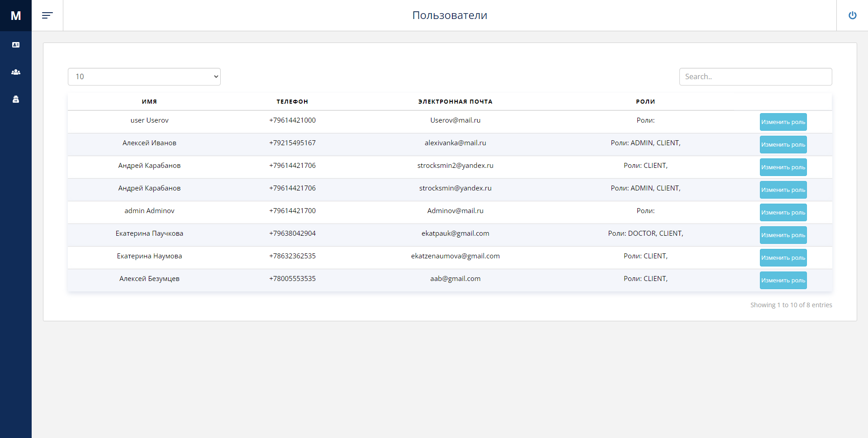Change role for Алексей Безумцев
This screenshot has height=438, width=868.
click(783, 280)
